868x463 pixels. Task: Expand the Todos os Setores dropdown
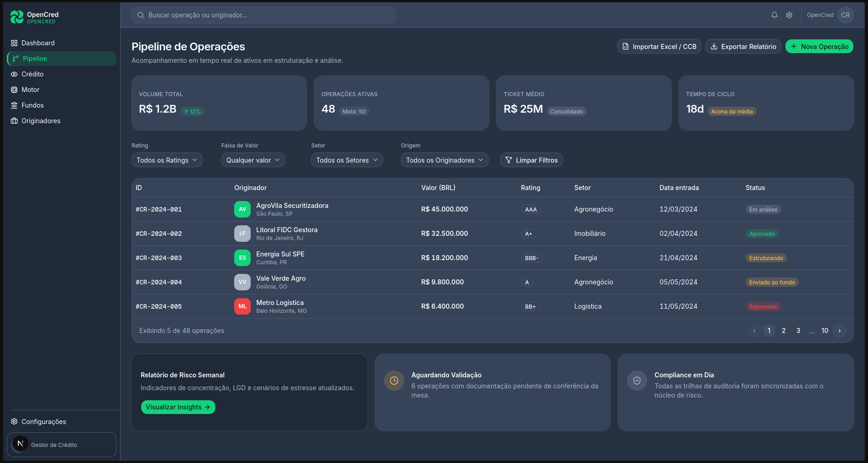point(347,160)
